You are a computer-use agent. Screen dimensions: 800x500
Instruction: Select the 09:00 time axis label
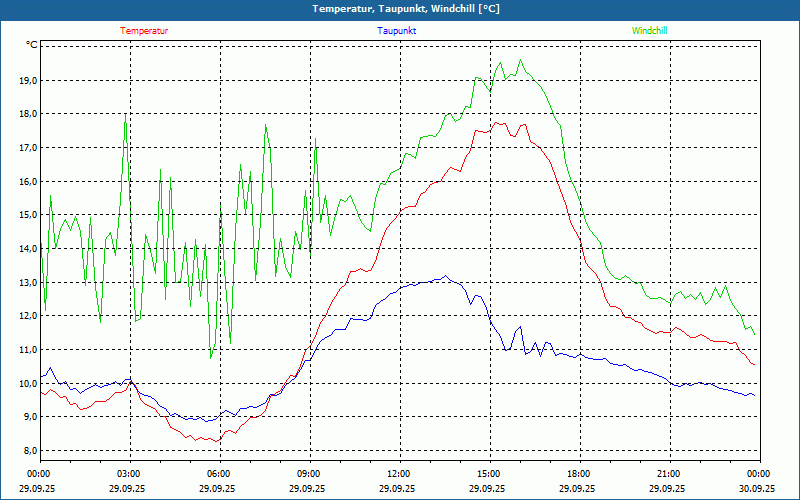(x=309, y=473)
